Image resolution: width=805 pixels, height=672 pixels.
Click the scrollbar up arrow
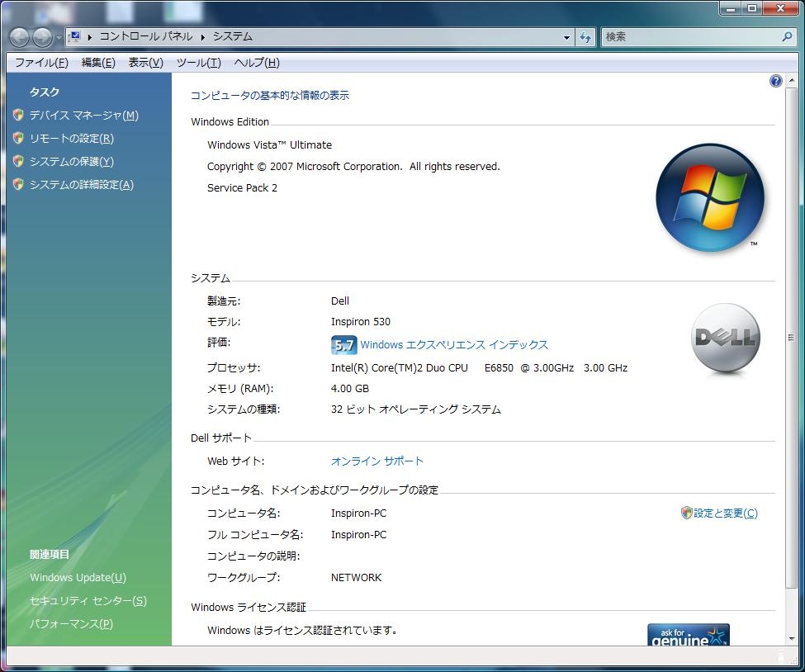point(792,80)
